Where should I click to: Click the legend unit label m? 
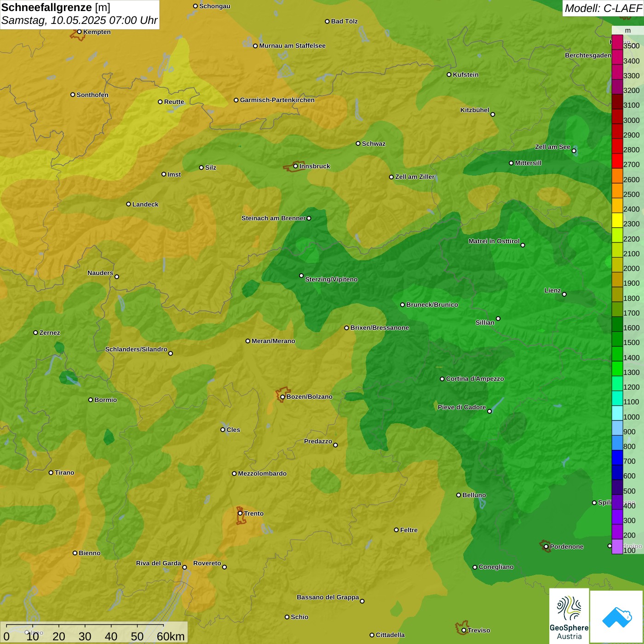click(x=628, y=30)
